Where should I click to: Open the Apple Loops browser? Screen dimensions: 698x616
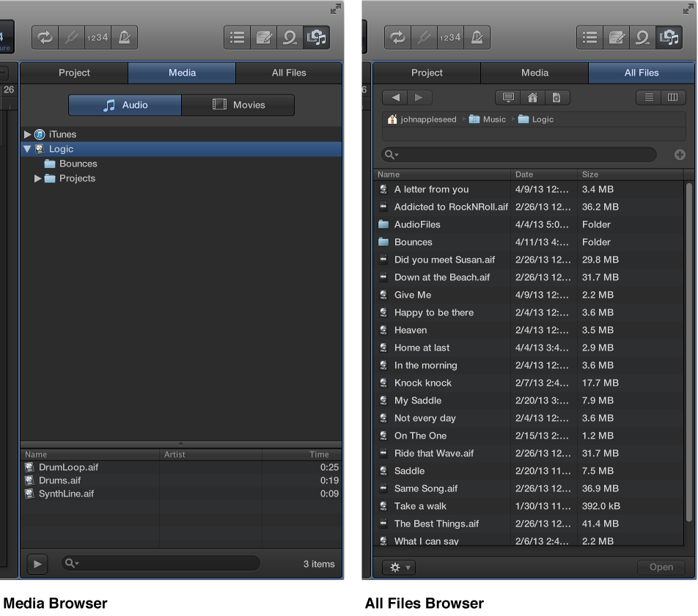pyautogui.click(x=290, y=37)
